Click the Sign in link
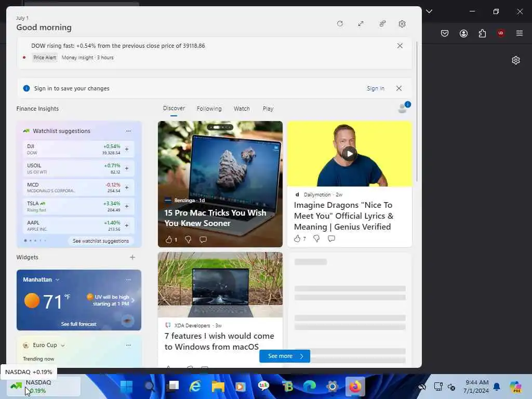This screenshot has width=532, height=399. [x=375, y=88]
